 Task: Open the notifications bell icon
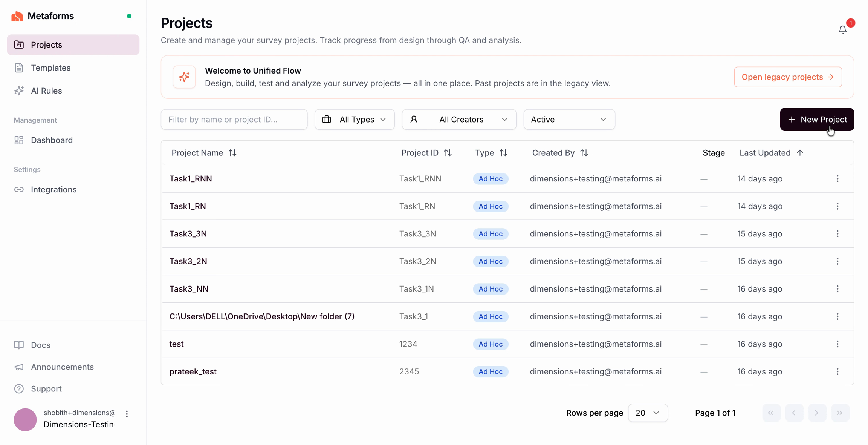842,30
